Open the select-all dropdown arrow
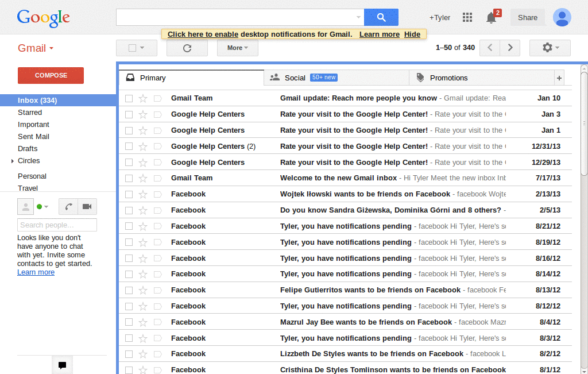 pyautogui.click(x=143, y=48)
